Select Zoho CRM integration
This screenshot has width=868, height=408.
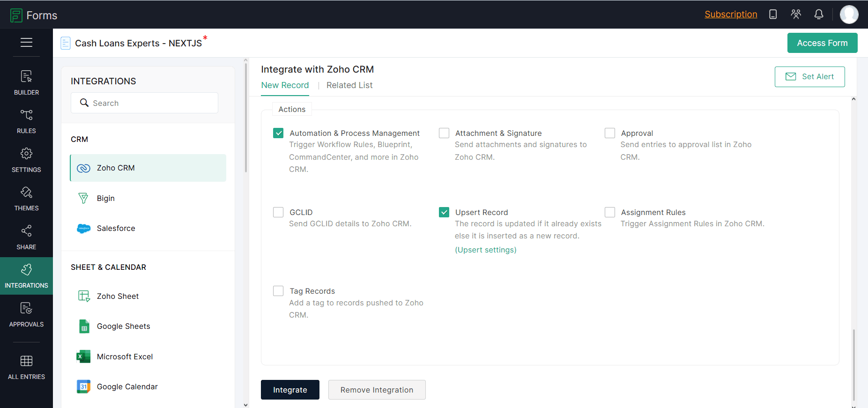pos(148,168)
